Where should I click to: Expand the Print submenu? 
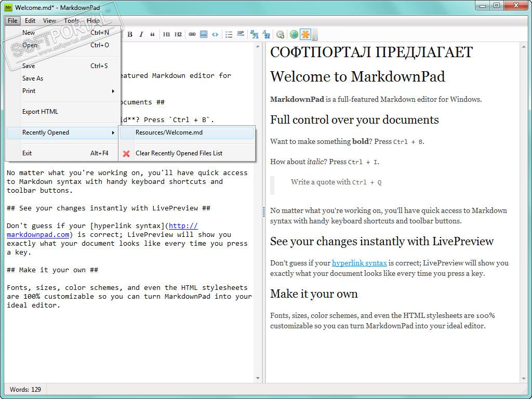click(63, 91)
